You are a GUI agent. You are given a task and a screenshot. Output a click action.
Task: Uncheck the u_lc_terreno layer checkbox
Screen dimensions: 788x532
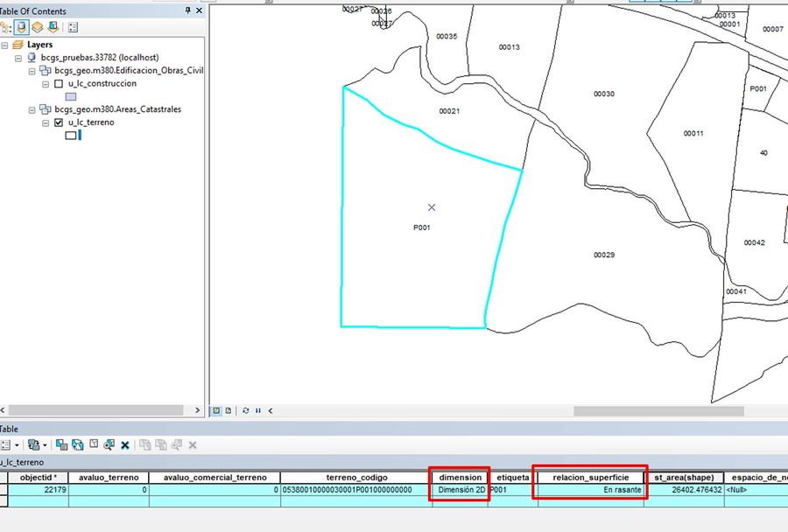pyautogui.click(x=59, y=122)
